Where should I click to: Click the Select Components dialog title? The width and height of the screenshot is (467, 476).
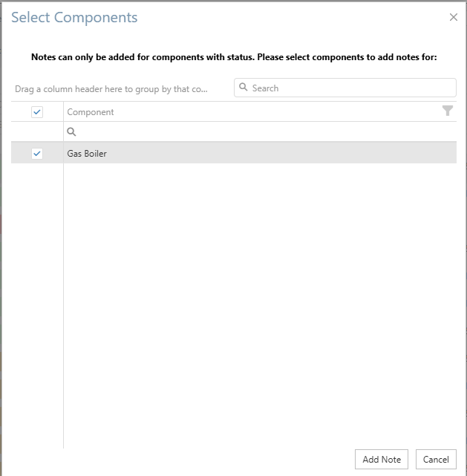click(x=74, y=17)
